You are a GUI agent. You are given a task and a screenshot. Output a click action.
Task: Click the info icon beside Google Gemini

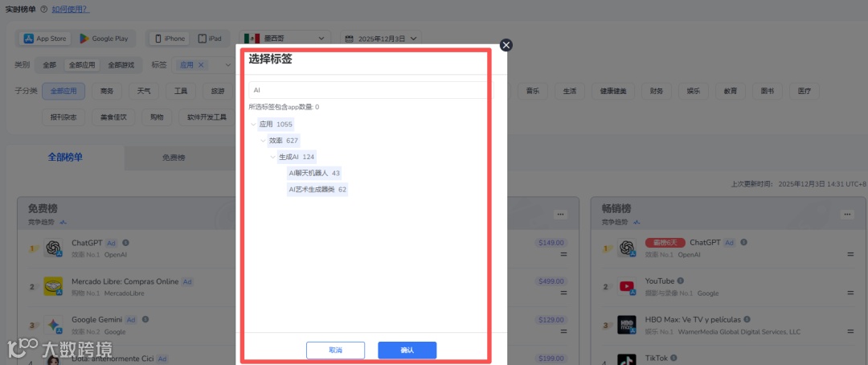(145, 320)
